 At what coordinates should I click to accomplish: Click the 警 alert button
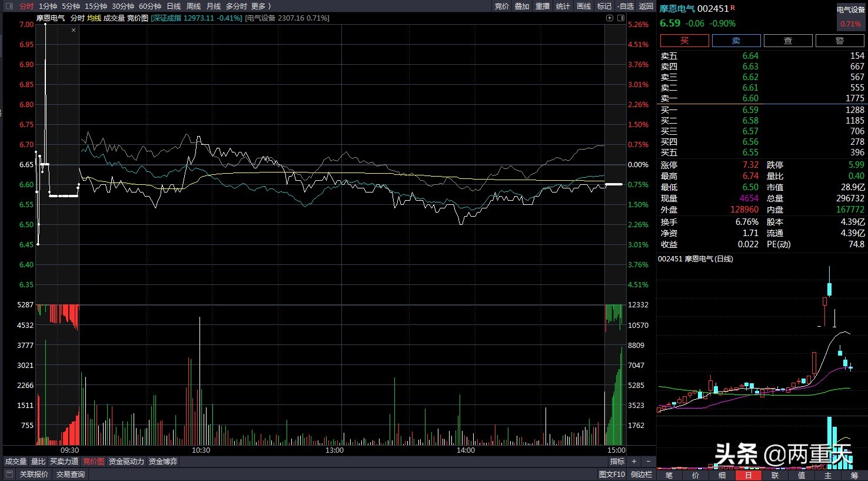click(840, 41)
